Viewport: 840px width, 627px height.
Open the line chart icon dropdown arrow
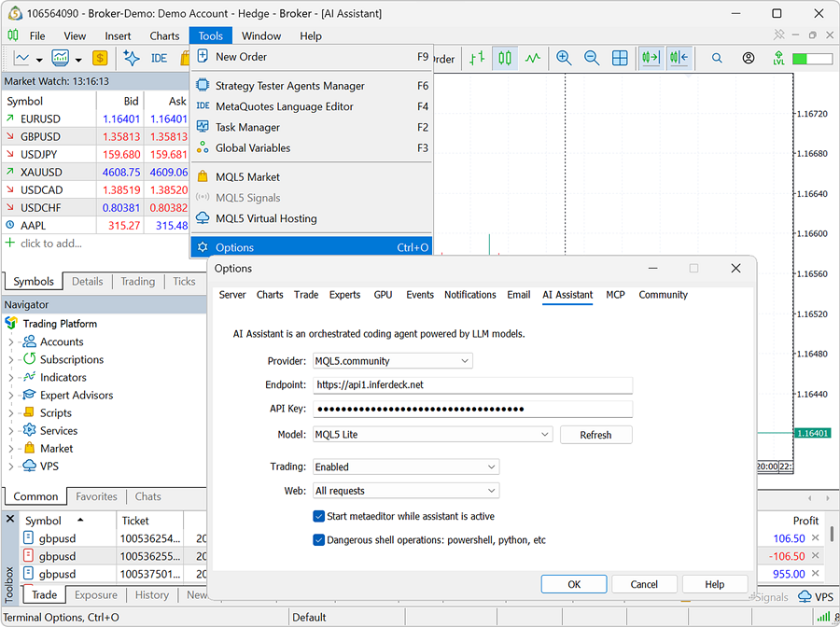click(39, 59)
